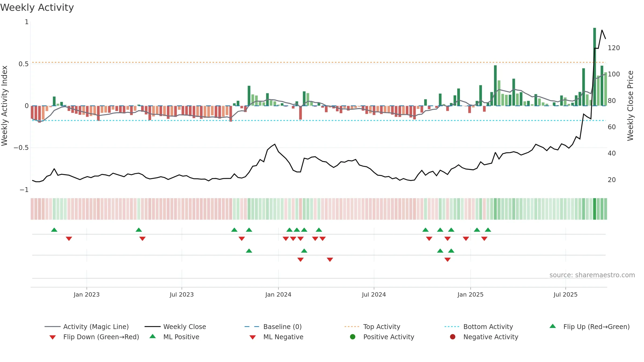Click price tick label 100

coord(614,74)
